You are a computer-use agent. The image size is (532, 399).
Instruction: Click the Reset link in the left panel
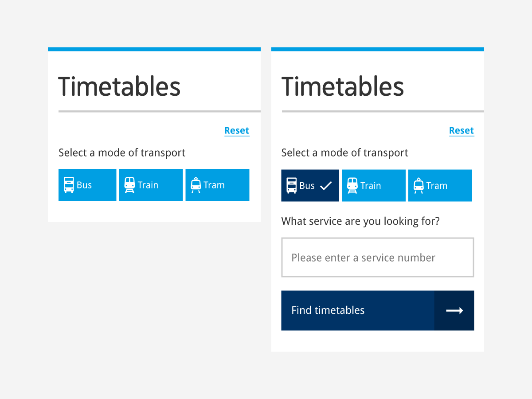point(237,131)
